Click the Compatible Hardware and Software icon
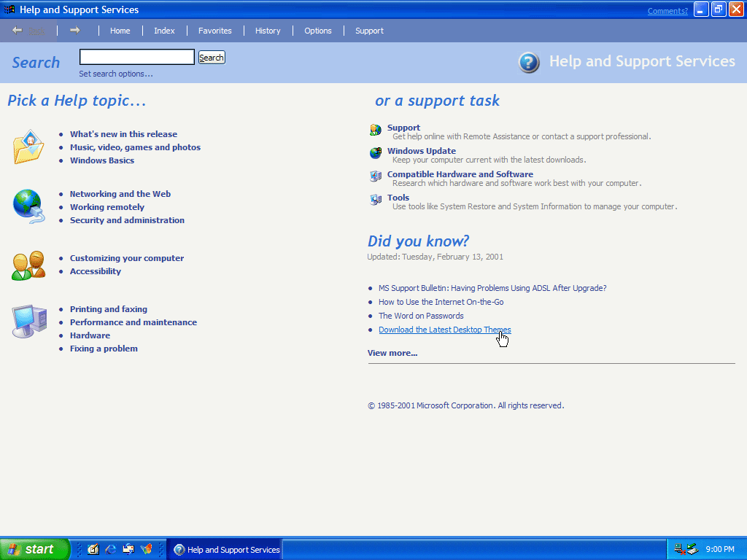This screenshot has width=747, height=560. [x=376, y=176]
